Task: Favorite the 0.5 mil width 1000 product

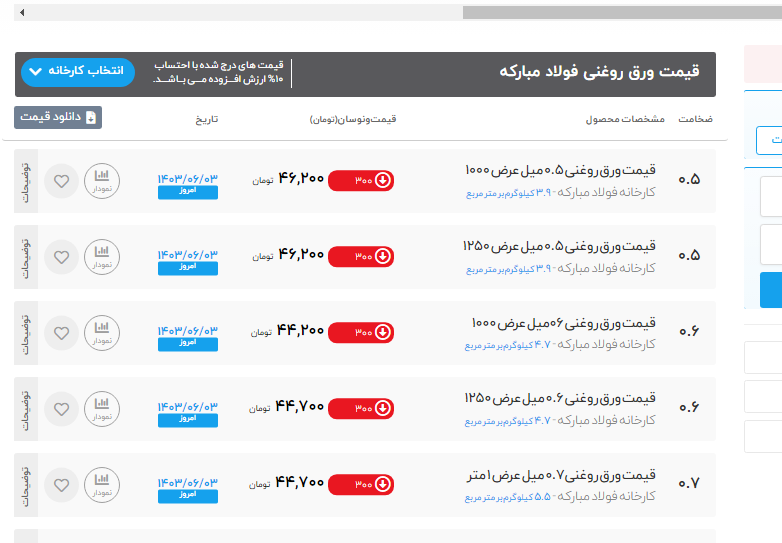Action: (x=62, y=181)
